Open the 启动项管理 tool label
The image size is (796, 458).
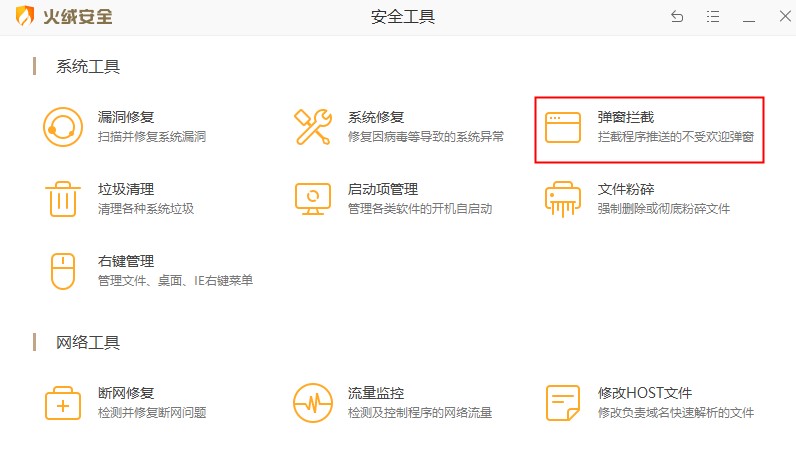(x=383, y=189)
